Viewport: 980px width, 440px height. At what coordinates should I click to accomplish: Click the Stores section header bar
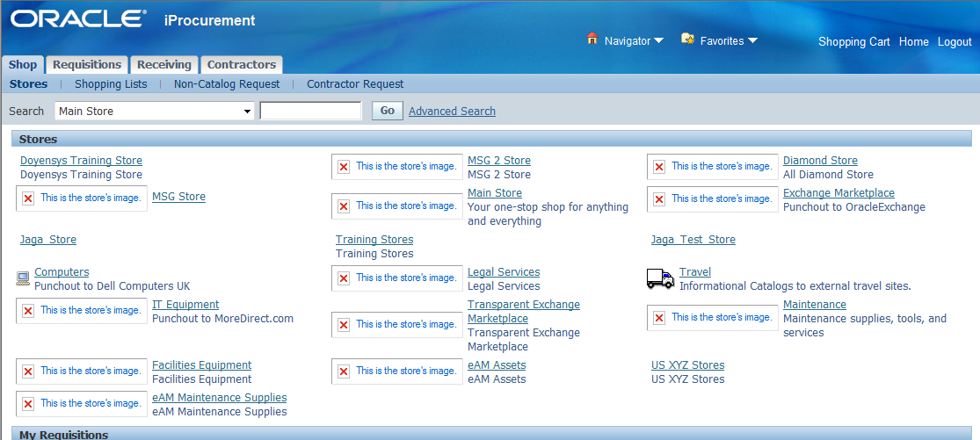492,139
